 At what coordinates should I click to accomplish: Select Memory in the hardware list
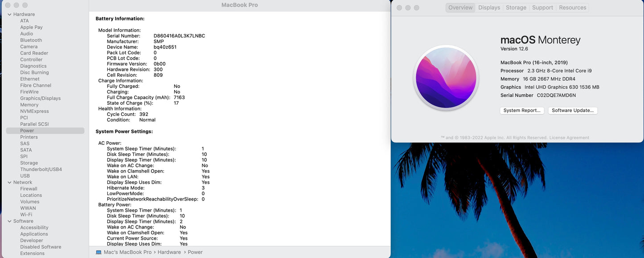pyautogui.click(x=29, y=105)
